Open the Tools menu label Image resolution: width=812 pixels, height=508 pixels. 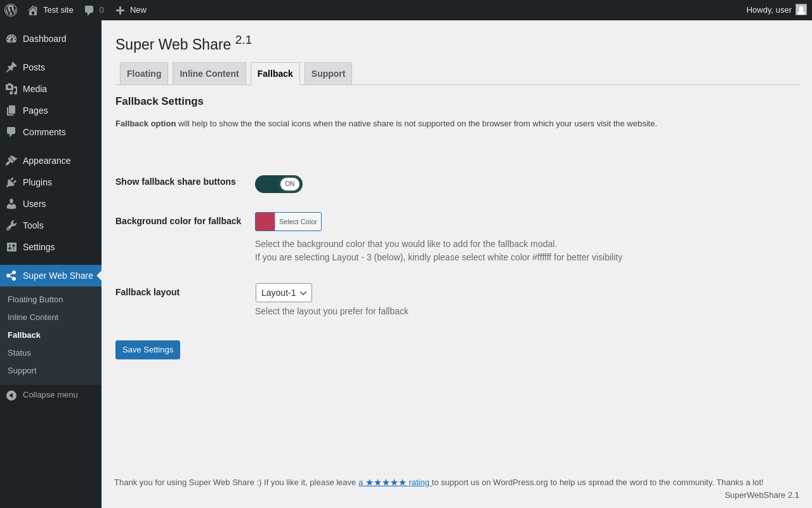pyautogui.click(x=33, y=225)
